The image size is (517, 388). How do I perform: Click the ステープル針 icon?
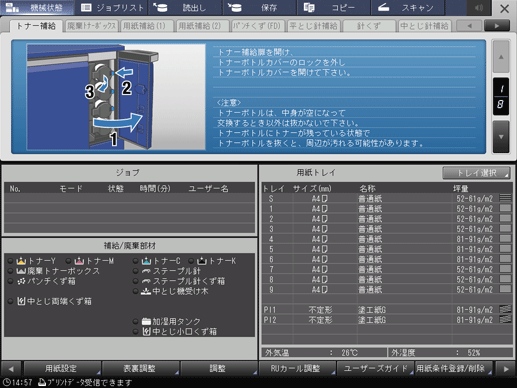click(x=146, y=271)
